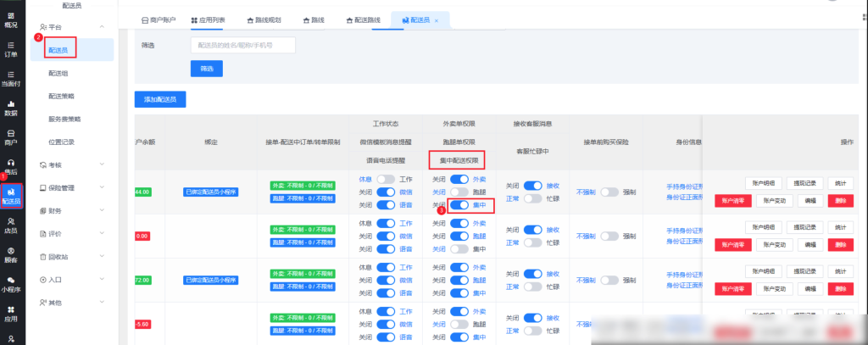Click the 添加配送员 button
Screen dimensions: 868x345
click(159, 100)
